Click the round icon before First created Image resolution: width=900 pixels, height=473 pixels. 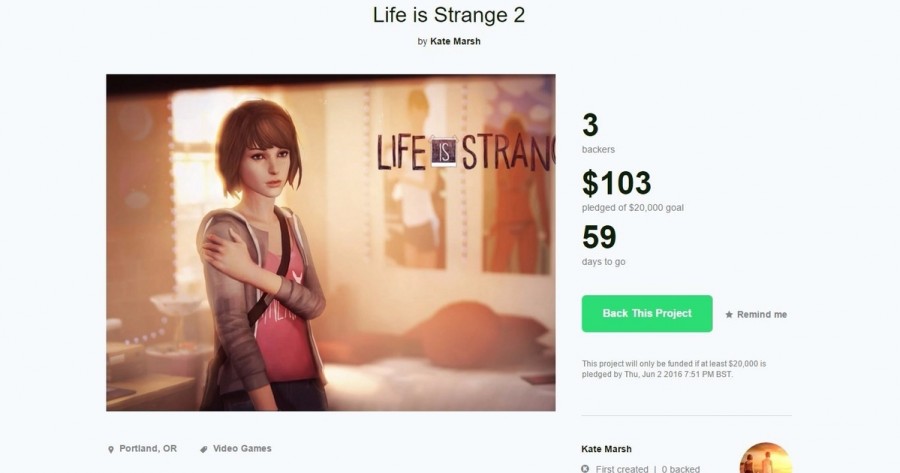coord(585,468)
